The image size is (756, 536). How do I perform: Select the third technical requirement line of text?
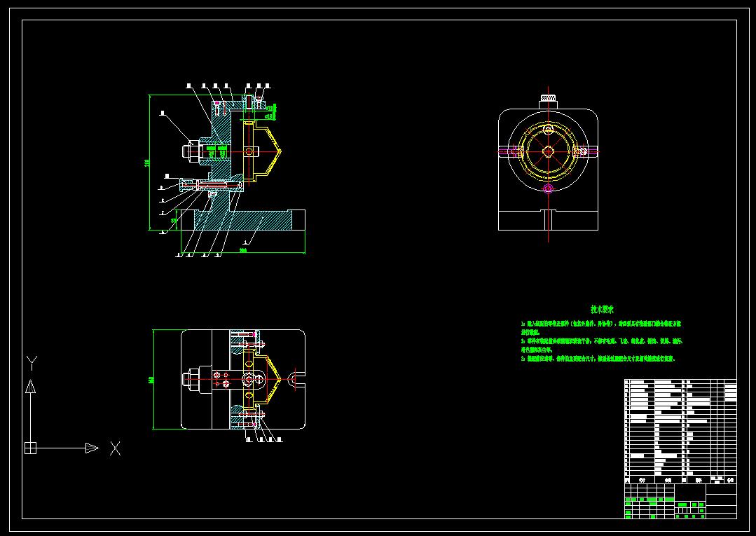point(598,359)
